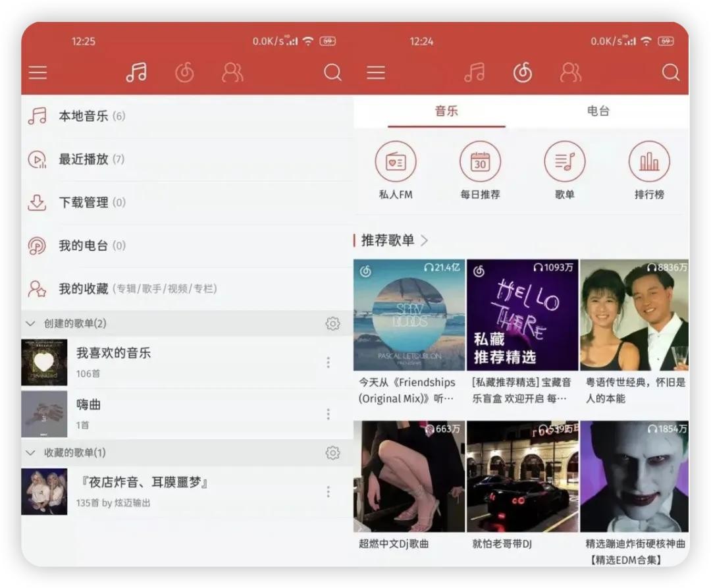Select the 音乐 tab
Screen dimensions: 711x588
tap(446, 111)
